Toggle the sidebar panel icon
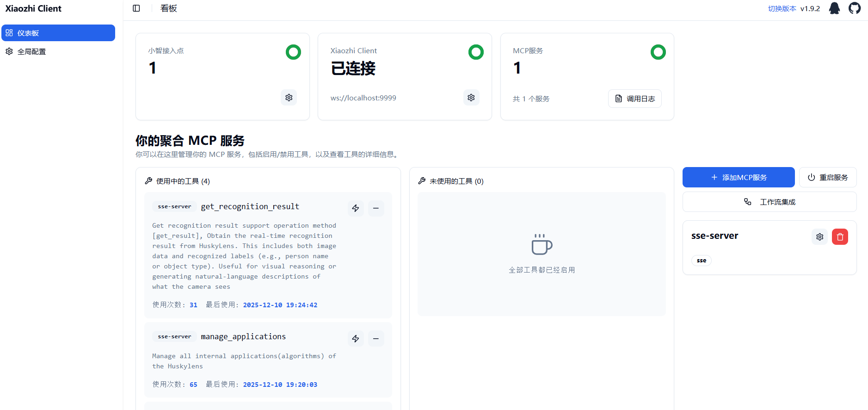This screenshot has height=410, width=868. [136, 8]
